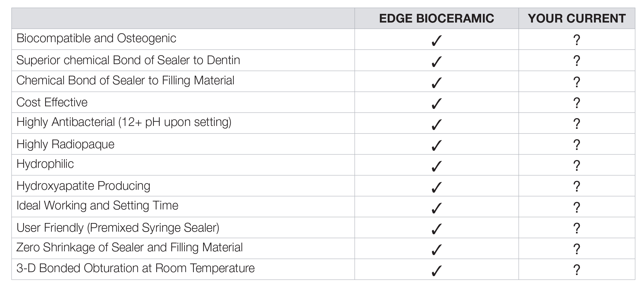644x288 pixels.
Task: Click the Zero Shrinkage row checkmark
Action: pos(436,249)
